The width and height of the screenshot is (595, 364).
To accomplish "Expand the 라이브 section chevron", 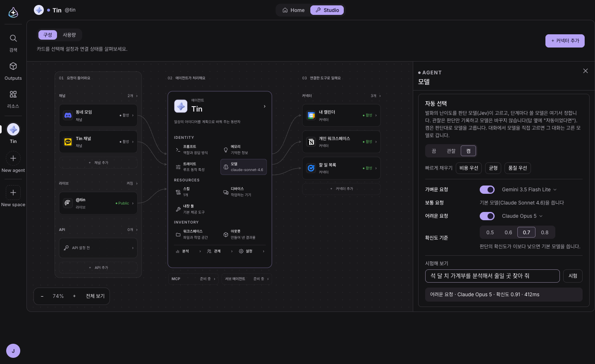I will pos(137,183).
